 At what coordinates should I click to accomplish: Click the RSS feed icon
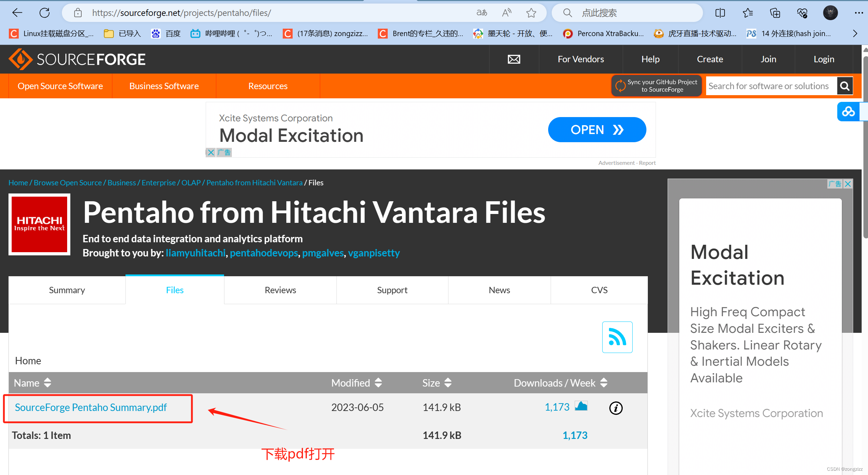pyautogui.click(x=617, y=337)
